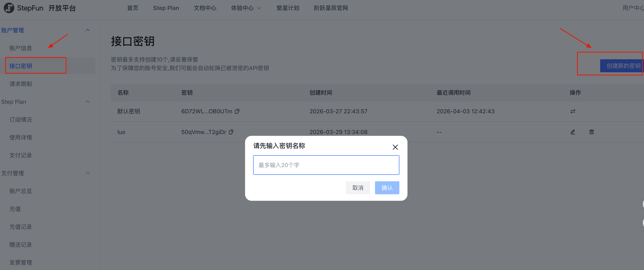Click 取消 in the dialog
The image size is (644, 270).
tap(358, 188)
